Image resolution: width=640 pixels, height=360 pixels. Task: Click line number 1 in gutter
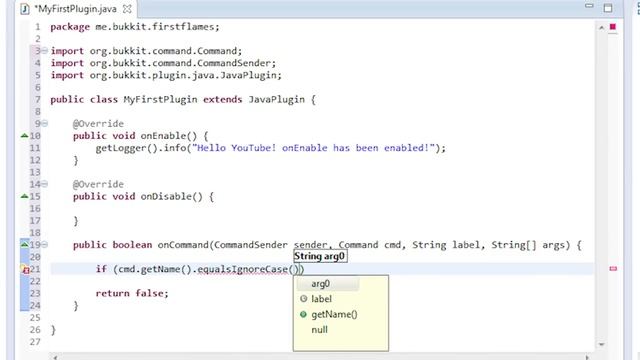click(37, 27)
